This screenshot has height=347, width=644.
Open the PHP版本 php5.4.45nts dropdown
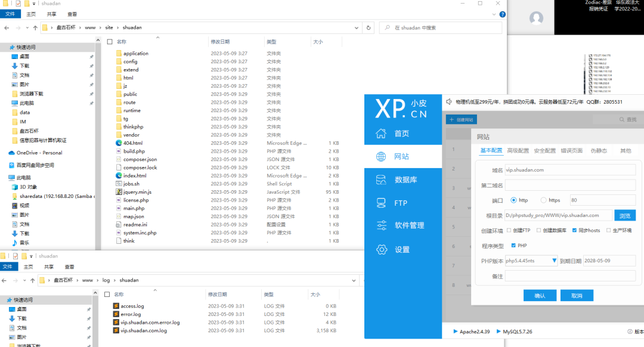coord(531,261)
